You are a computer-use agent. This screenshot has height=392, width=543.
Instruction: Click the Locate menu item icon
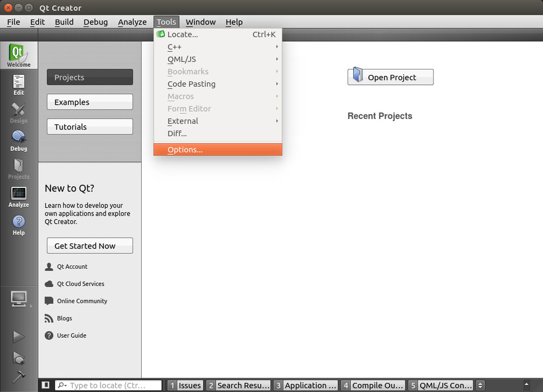click(x=160, y=34)
